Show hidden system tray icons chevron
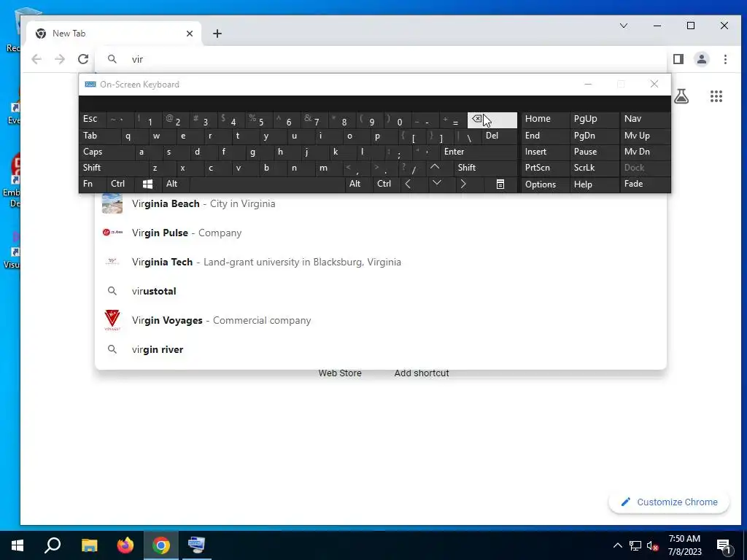Viewport: 747px width, 560px height. coord(617,545)
